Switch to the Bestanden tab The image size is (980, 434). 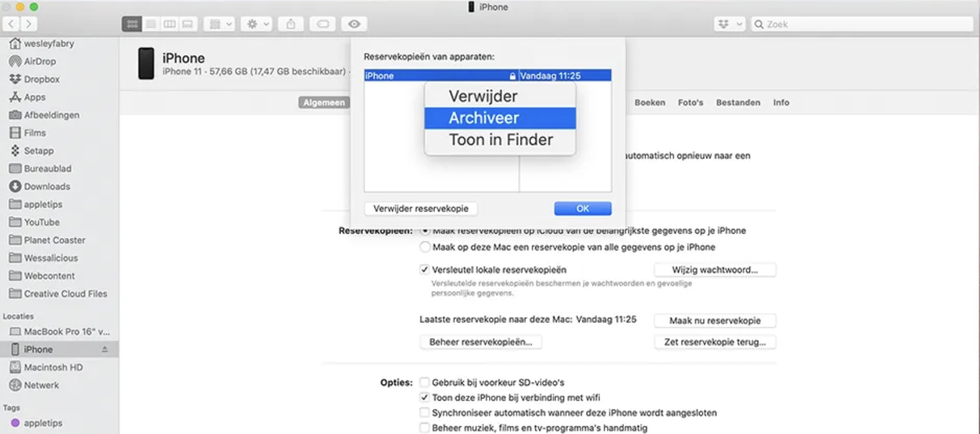click(738, 103)
